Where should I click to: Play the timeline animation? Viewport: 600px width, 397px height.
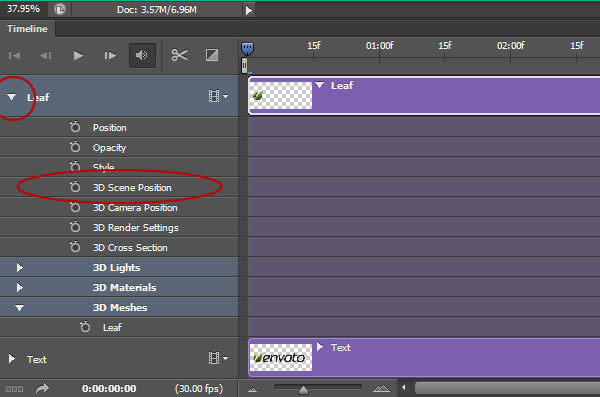[78, 56]
